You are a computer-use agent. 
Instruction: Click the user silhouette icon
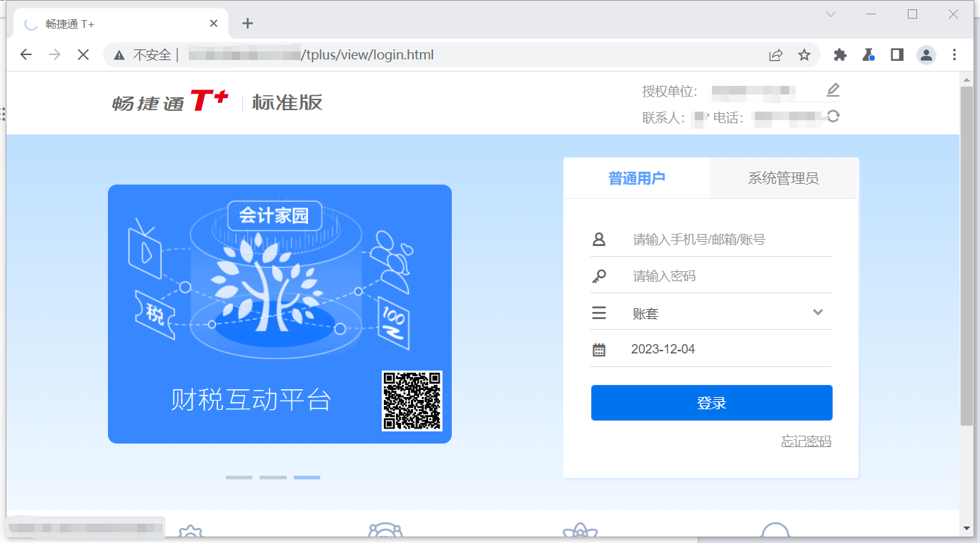[x=599, y=240]
